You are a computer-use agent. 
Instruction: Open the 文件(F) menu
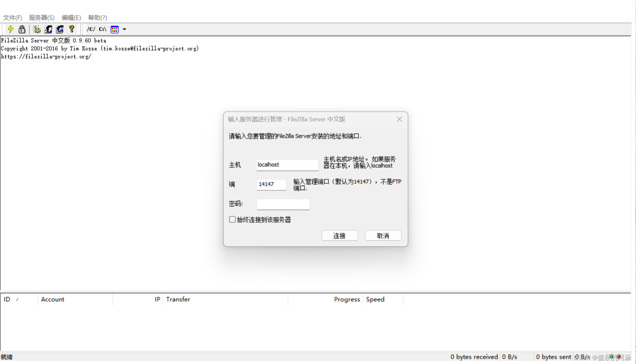point(13,18)
